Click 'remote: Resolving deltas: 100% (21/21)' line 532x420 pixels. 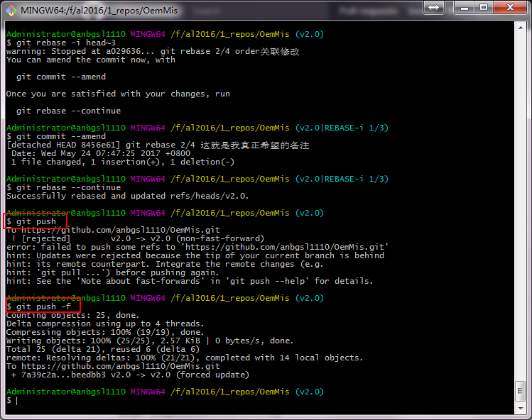coord(185,358)
